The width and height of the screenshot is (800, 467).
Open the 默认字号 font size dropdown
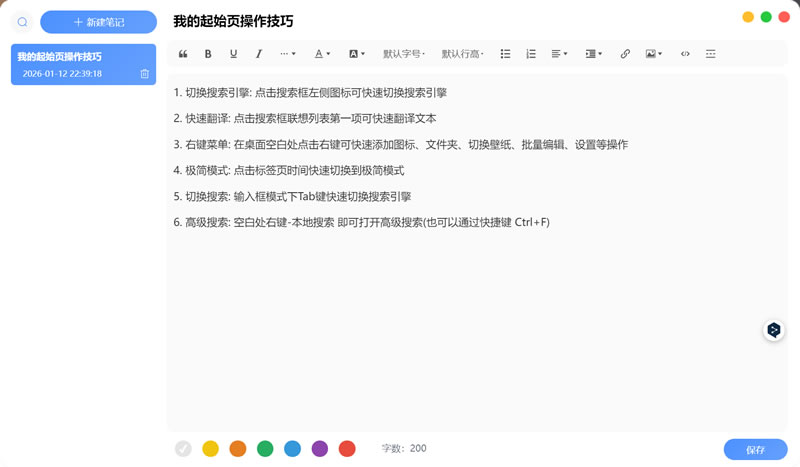[x=404, y=54]
